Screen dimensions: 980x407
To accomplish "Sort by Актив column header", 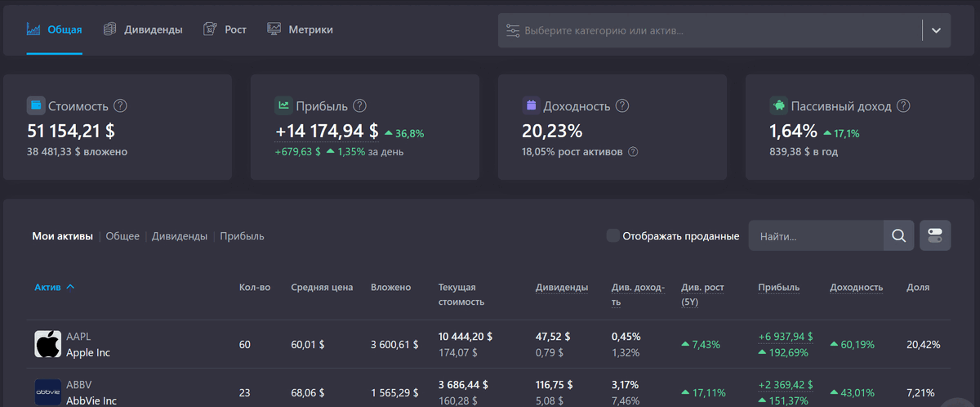I will click(47, 288).
